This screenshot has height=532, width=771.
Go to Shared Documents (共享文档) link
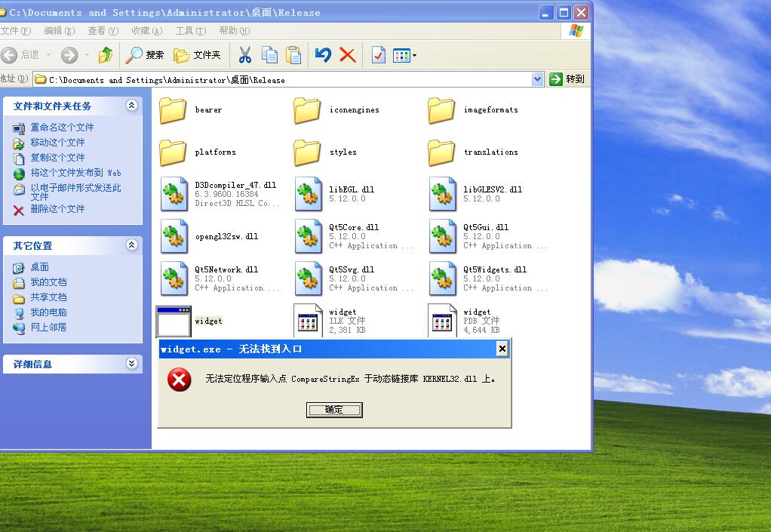tap(49, 297)
